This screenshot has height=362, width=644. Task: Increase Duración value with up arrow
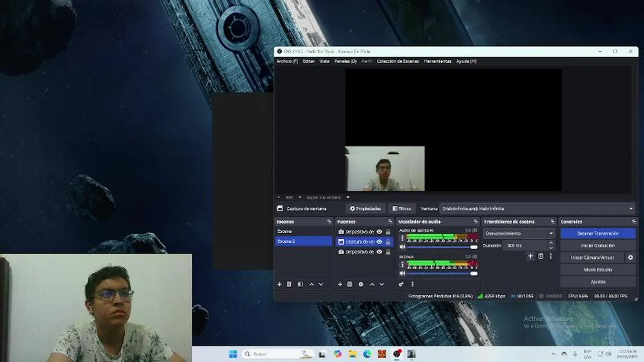pos(551,243)
